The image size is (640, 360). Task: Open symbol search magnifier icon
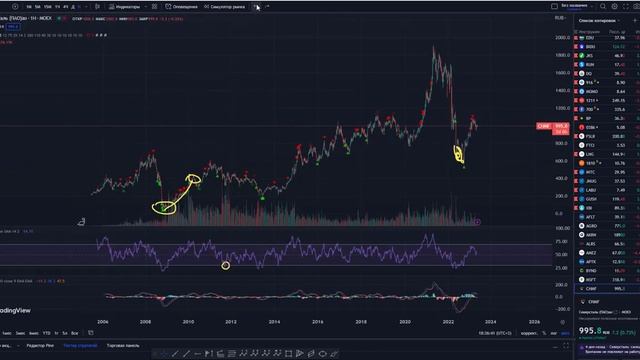click(x=603, y=6)
